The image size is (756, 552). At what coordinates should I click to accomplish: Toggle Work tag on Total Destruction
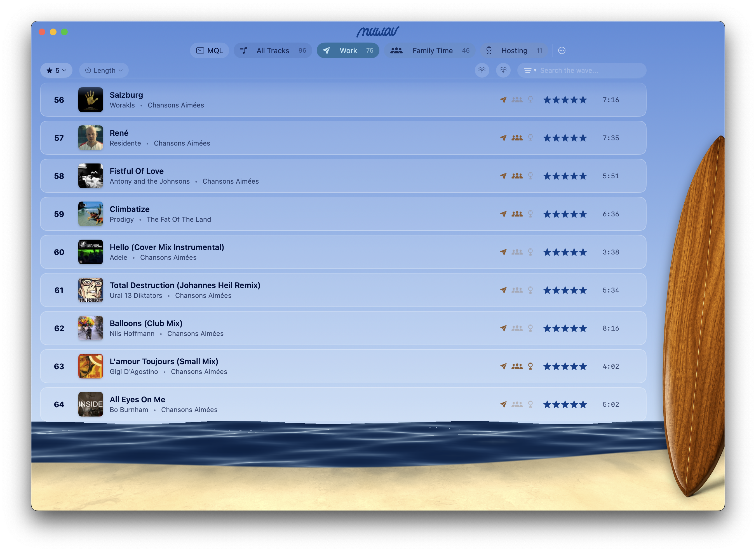pyautogui.click(x=503, y=290)
